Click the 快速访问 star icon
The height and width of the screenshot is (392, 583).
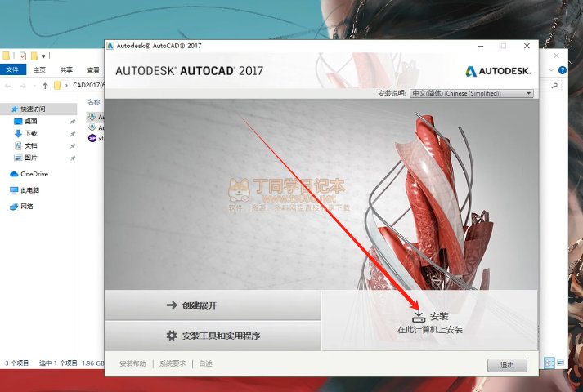click(x=15, y=109)
